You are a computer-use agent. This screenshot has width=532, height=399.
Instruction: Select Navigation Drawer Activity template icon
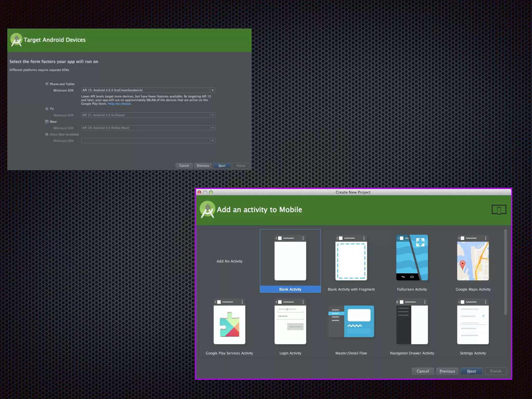pos(412,322)
